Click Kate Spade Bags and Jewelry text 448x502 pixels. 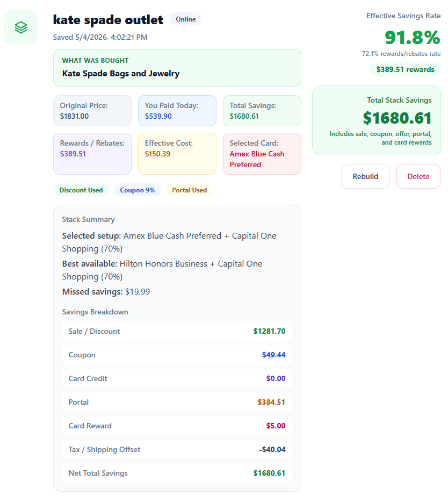tap(121, 74)
